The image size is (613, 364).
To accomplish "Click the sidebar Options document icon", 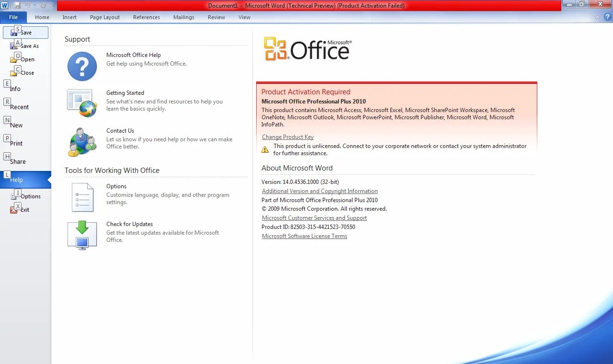I will click(13, 196).
